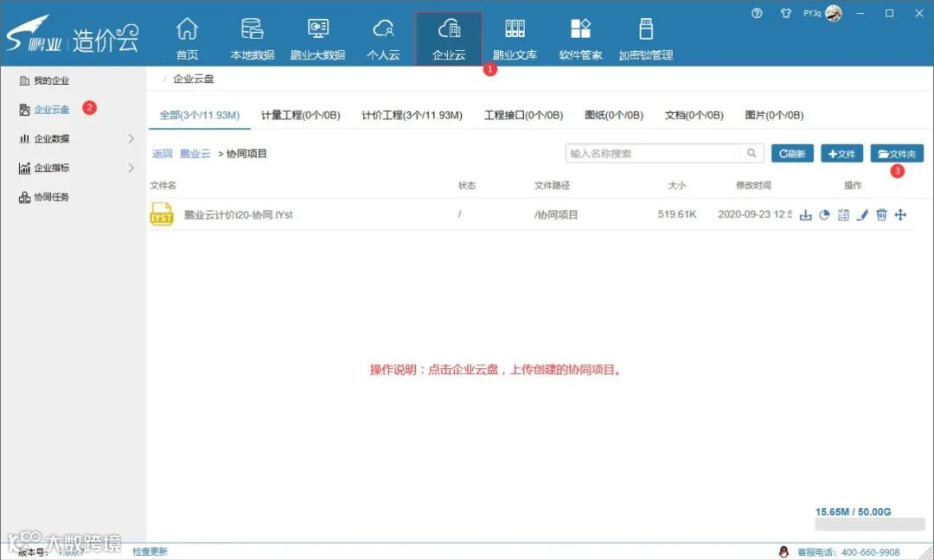Click the 15.65M / 50.00G storage usage bar
The height and width of the screenshot is (560, 934).
870,524
